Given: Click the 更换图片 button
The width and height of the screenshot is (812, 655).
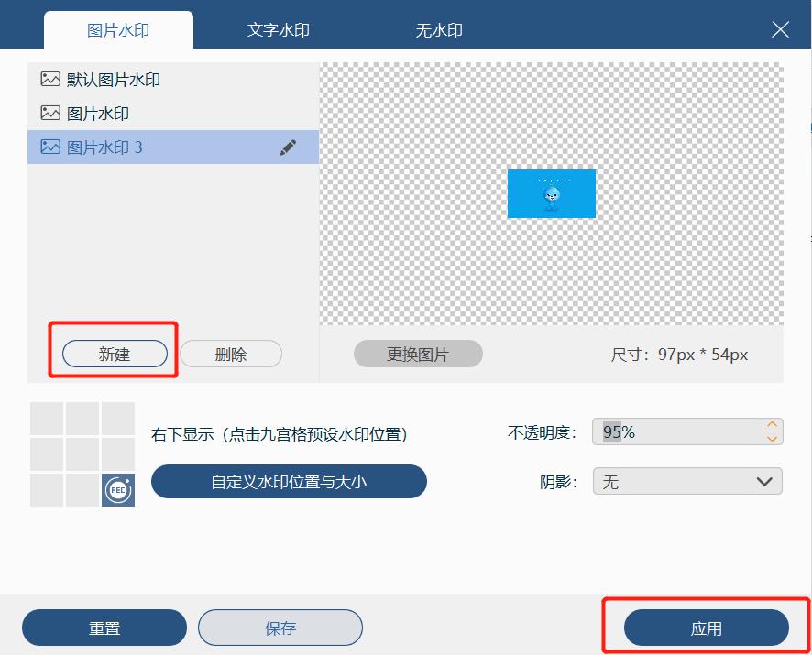Looking at the screenshot, I should coord(418,354).
